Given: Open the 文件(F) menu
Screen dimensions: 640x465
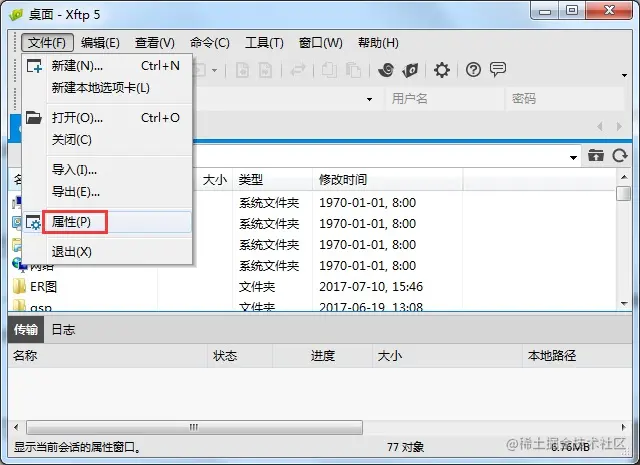Looking at the screenshot, I should 47,42.
